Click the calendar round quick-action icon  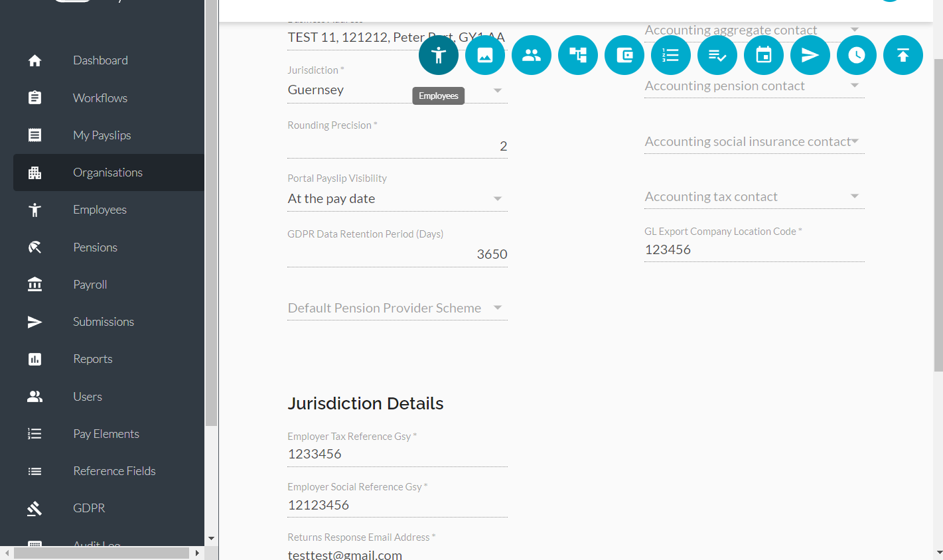click(x=764, y=55)
